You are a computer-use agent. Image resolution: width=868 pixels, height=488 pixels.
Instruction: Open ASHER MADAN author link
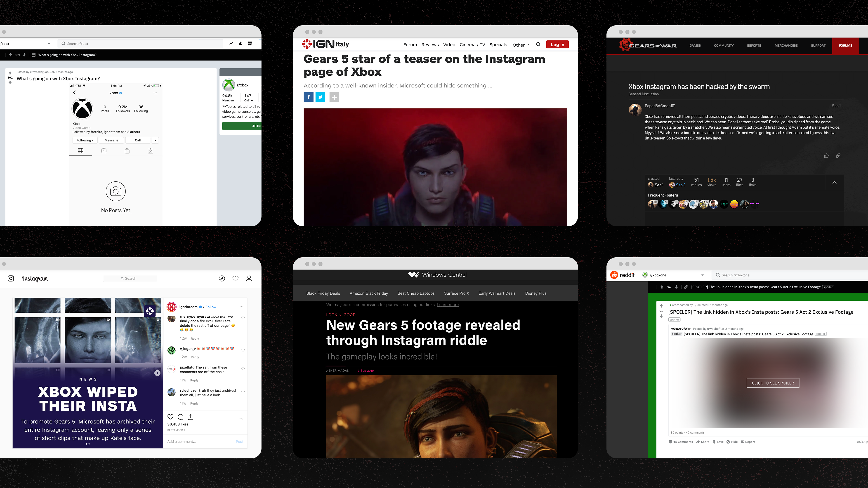338,371
